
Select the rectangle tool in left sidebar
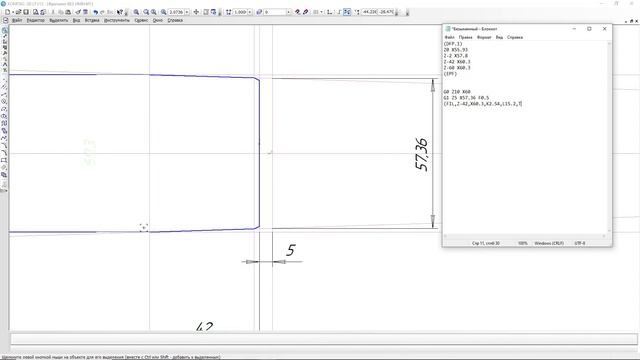click(4, 160)
